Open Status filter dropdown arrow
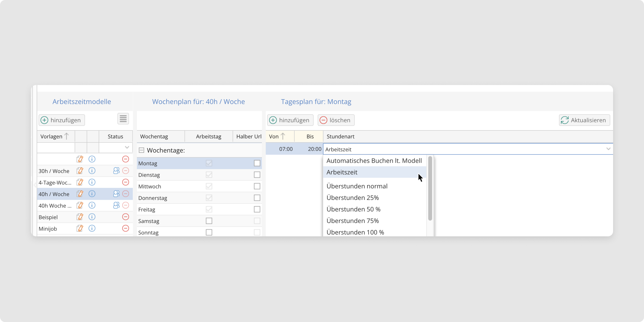 click(127, 147)
